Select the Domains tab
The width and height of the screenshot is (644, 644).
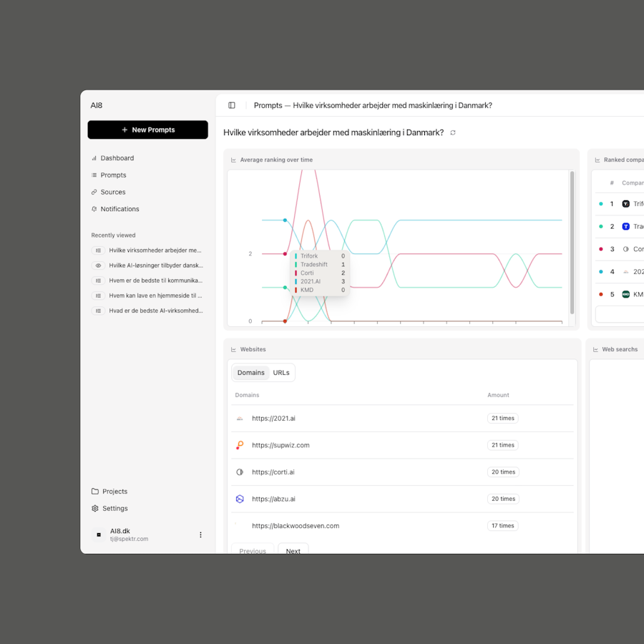[251, 373]
